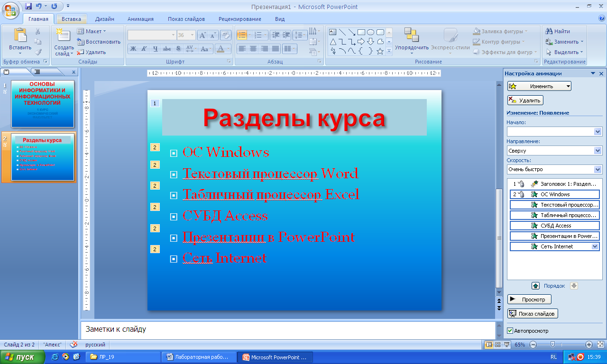
Task: Increase the list indent level
Action: (x=286, y=35)
